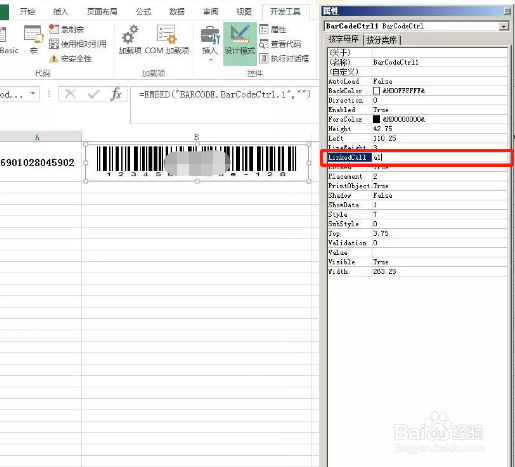The width and height of the screenshot is (515, 467).
Task: Click the LinkedCell value field
Action: 440,157
